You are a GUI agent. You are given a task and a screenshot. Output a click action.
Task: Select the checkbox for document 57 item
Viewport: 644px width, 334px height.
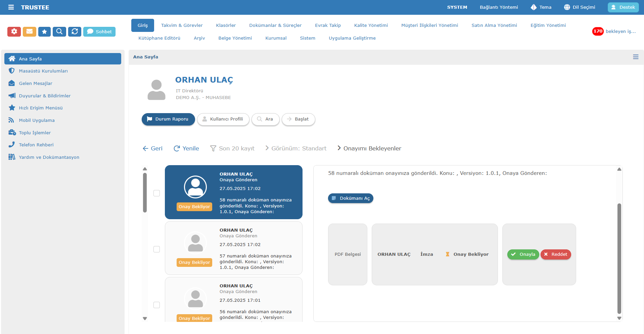[156, 249]
